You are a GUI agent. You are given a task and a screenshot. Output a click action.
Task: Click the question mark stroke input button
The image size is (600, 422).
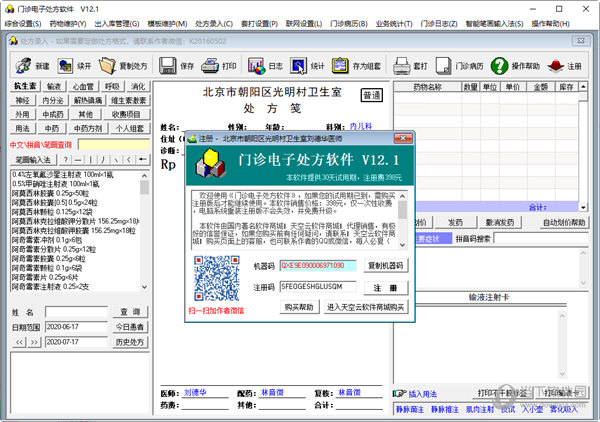click(65, 159)
